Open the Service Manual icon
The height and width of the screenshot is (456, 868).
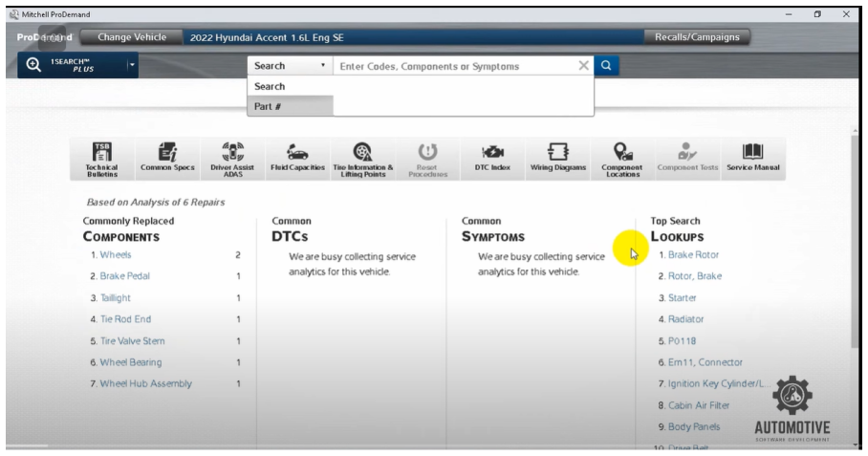(753, 159)
